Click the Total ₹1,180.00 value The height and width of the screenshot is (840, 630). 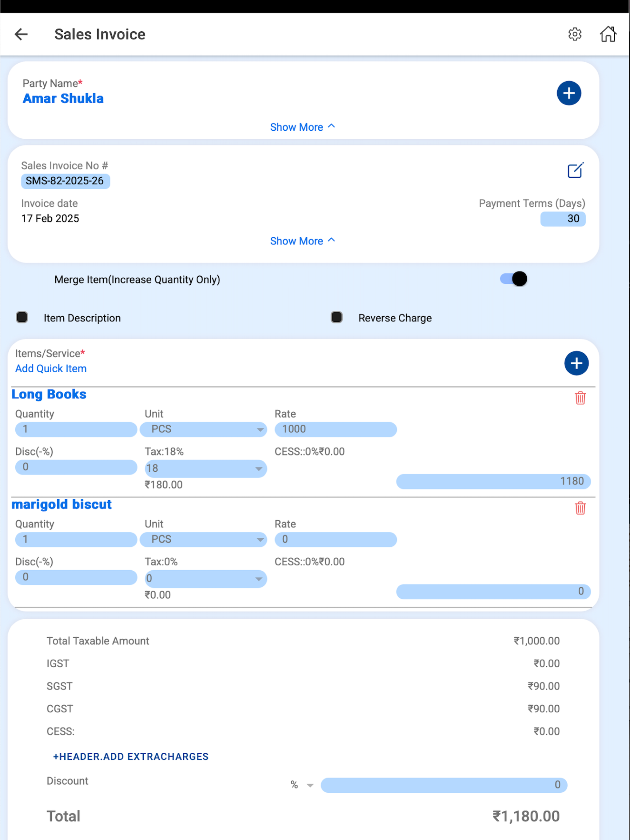click(x=526, y=816)
